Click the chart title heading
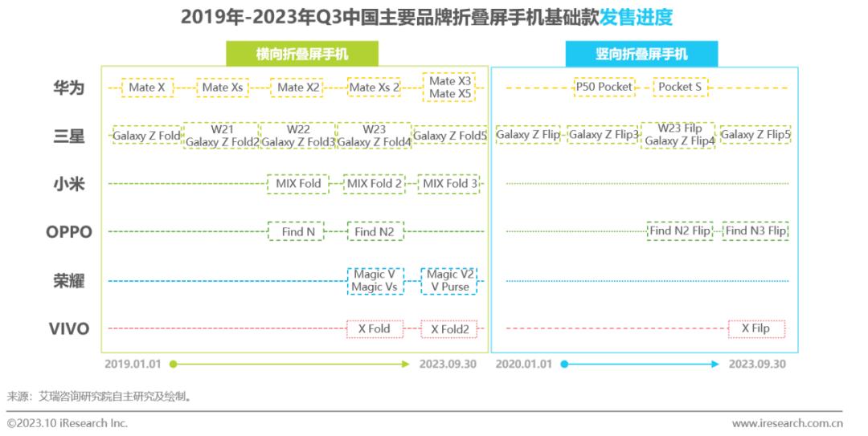The width and height of the screenshot is (868, 436). (x=427, y=17)
